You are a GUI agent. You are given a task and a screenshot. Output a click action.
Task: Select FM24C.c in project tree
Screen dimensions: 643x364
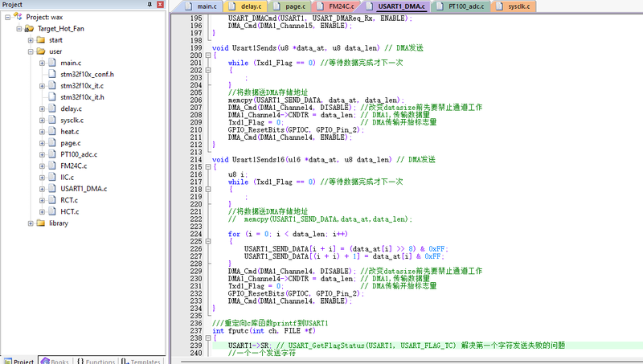click(74, 166)
